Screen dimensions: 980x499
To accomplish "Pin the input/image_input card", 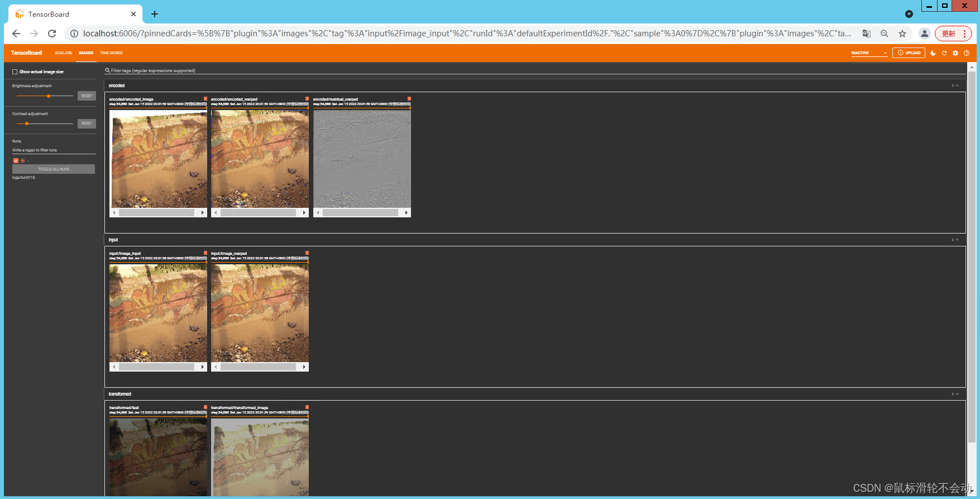I will (205, 253).
